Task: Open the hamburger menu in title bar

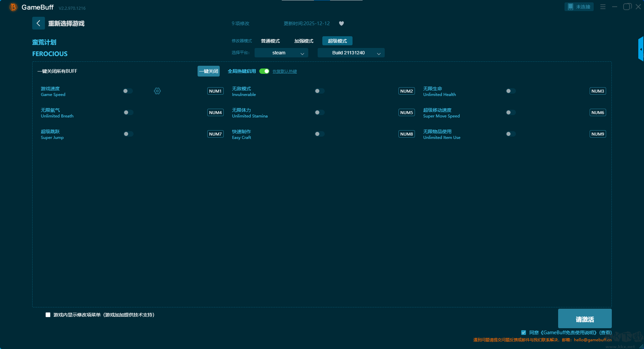Action: coord(603,7)
